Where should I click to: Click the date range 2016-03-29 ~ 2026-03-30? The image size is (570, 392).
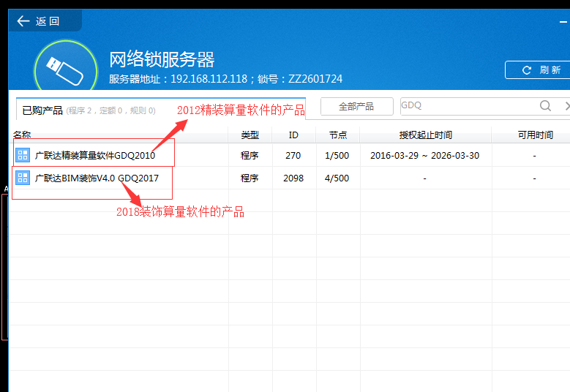click(425, 156)
